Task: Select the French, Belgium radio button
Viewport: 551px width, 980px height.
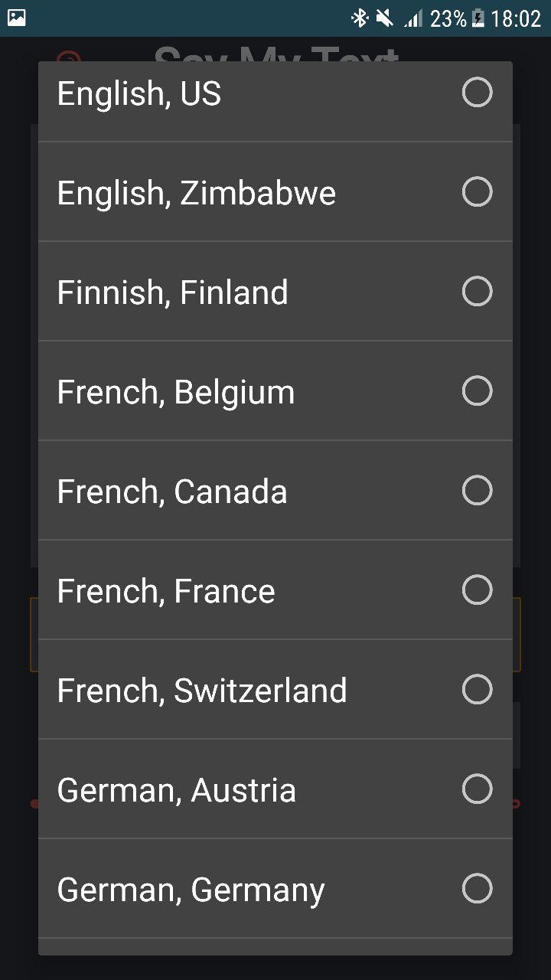Action: click(477, 391)
